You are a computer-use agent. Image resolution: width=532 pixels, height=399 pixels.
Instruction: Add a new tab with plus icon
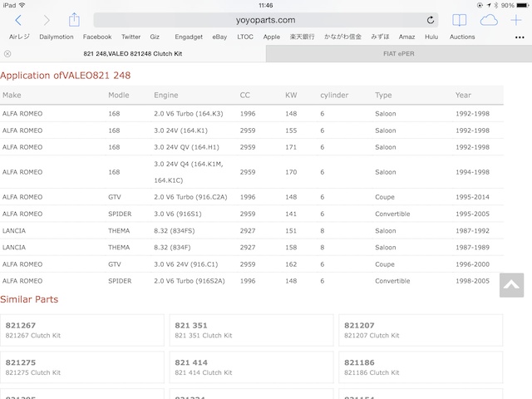point(516,20)
